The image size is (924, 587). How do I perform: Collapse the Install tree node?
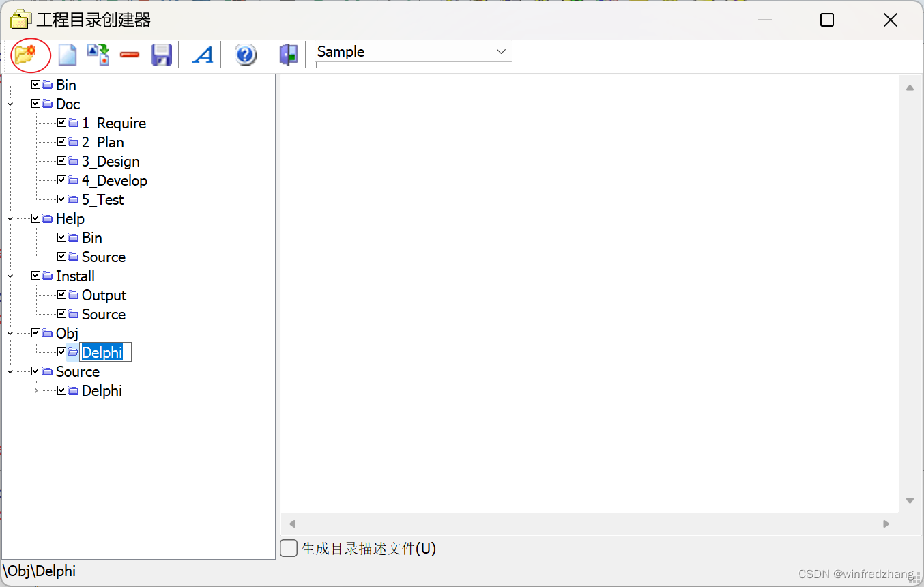tap(10, 276)
